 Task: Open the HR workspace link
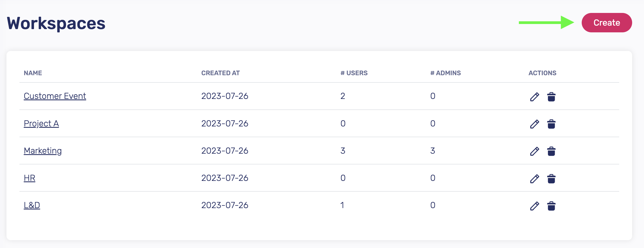pos(29,178)
